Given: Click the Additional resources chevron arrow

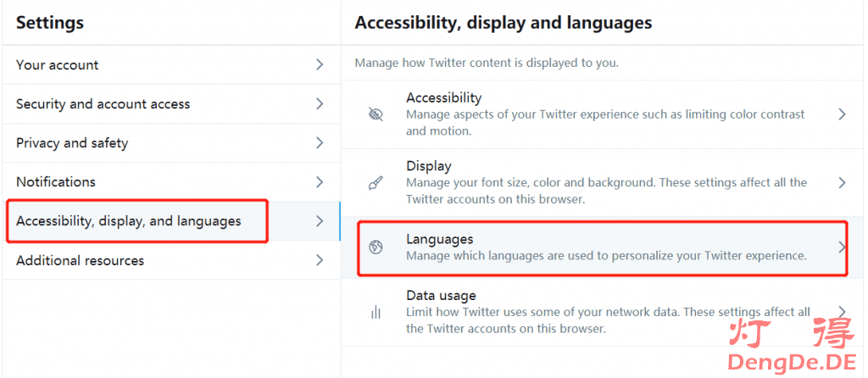Looking at the screenshot, I should click(x=320, y=260).
